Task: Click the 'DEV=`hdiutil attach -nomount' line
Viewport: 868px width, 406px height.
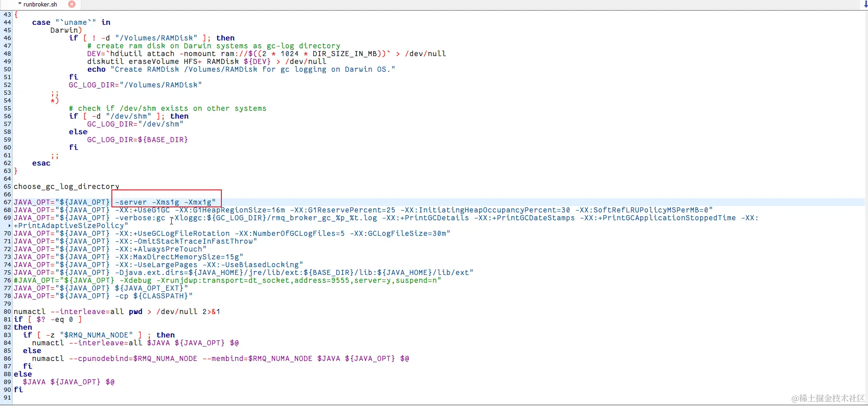Action: coord(266,53)
